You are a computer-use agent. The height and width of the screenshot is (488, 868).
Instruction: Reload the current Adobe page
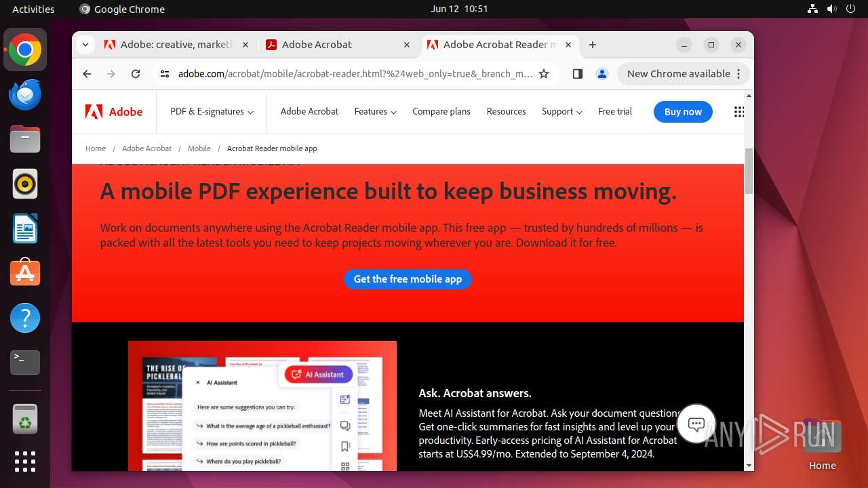pyautogui.click(x=136, y=74)
